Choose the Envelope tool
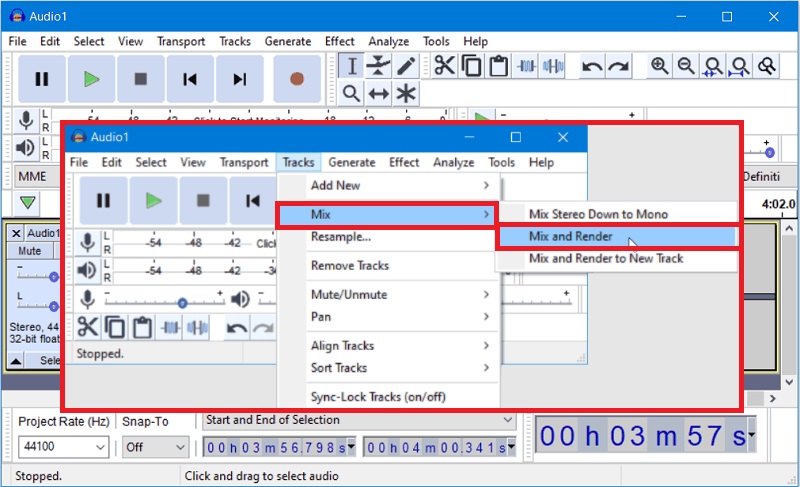Screen dimensions: 800x487 (379, 66)
